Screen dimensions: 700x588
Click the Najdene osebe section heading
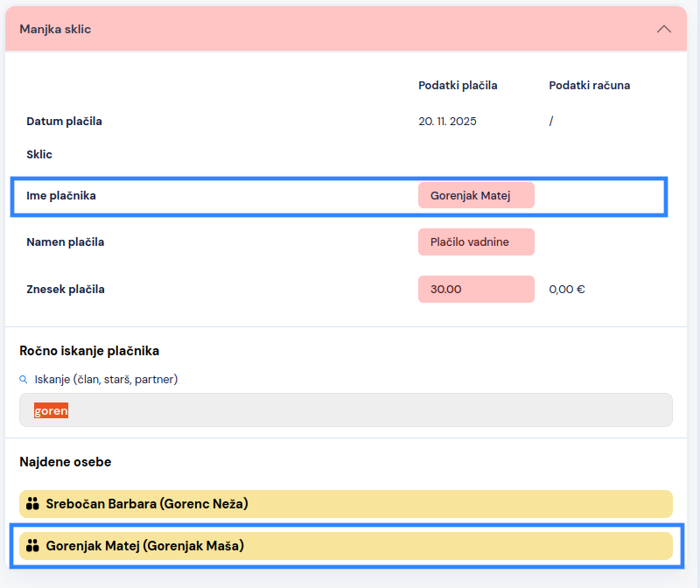tap(66, 461)
